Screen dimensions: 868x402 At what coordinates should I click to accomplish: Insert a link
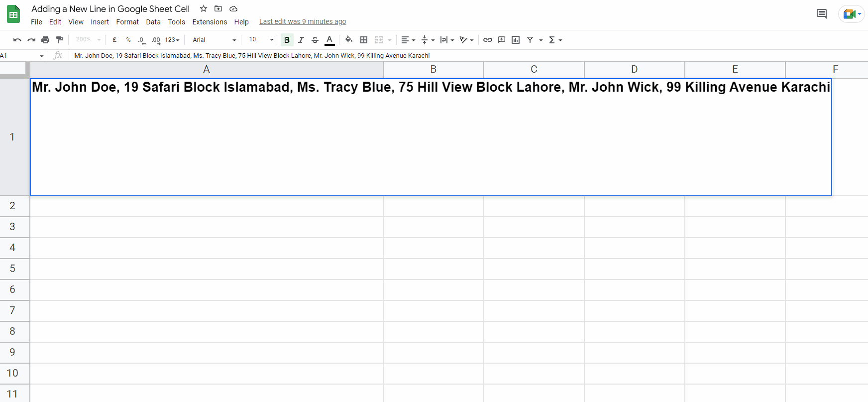coord(488,40)
